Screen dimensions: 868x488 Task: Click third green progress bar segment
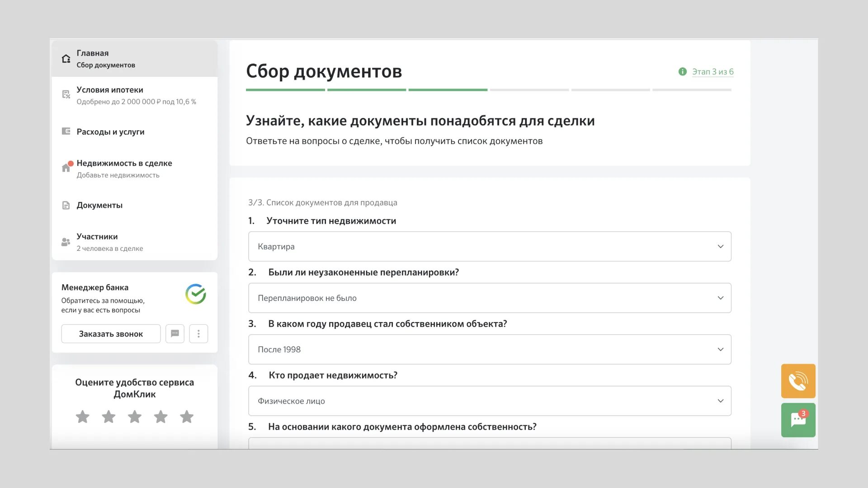point(448,90)
